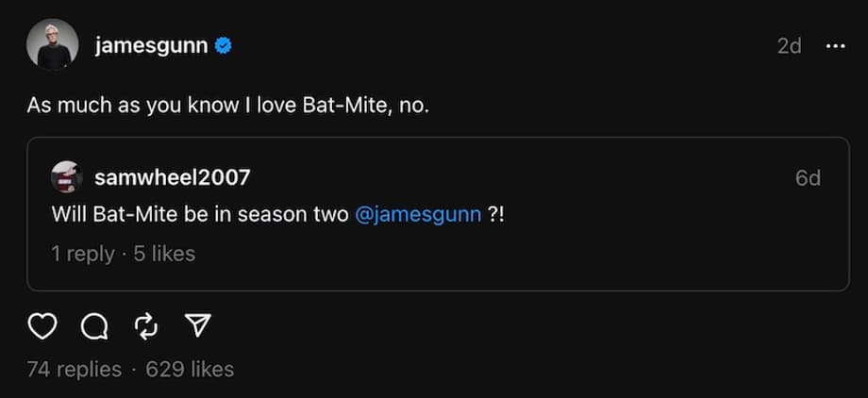The height and width of the screenshot is (398, 868).
Task: View the 74 replies on this post
Action: [75, 369]
